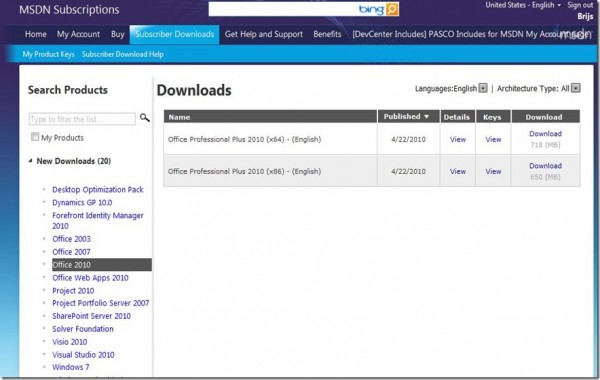Select Office 2007 in product list
Screen dimensions: 600x380
tap(72, 252)
